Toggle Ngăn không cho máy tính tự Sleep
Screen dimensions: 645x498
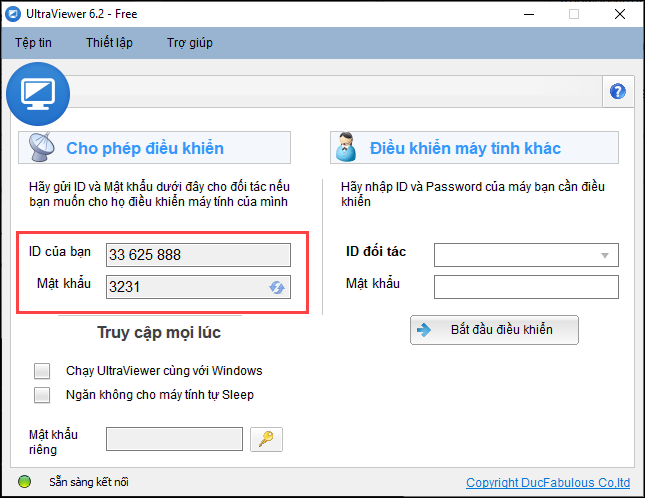pos(42,395)
